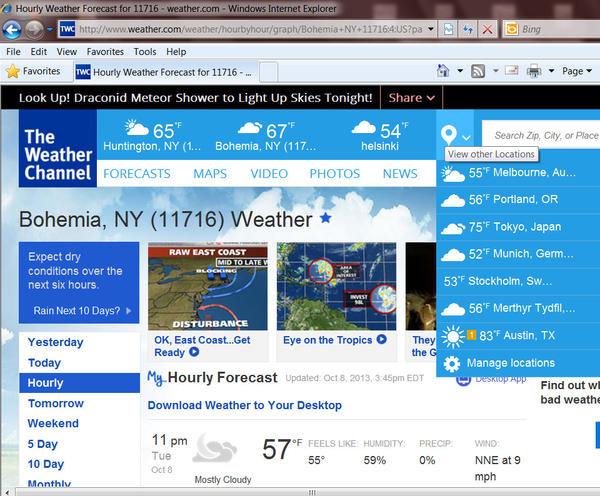Click the Search Zip, City or Place field

(x=541, y=135)
